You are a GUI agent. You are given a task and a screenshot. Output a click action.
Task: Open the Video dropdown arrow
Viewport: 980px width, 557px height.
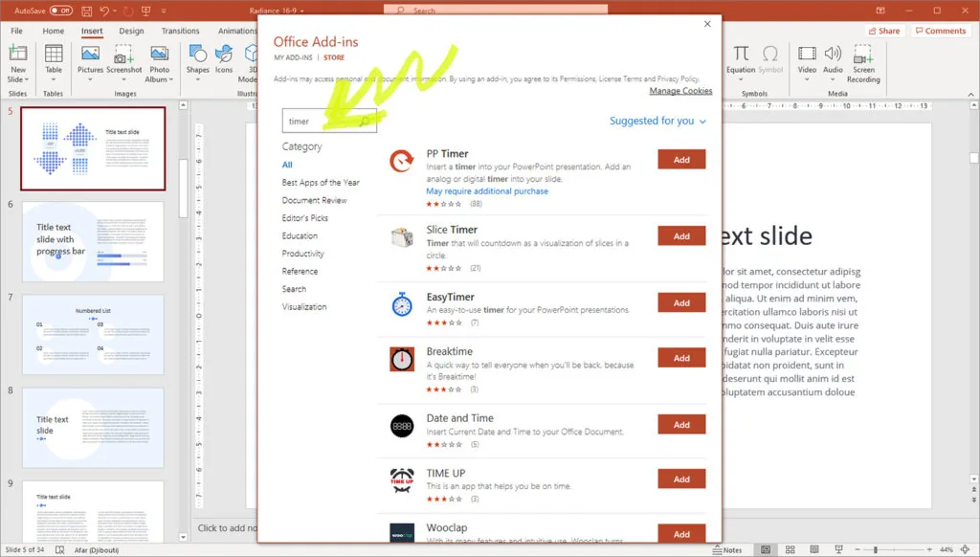(807, 80)
